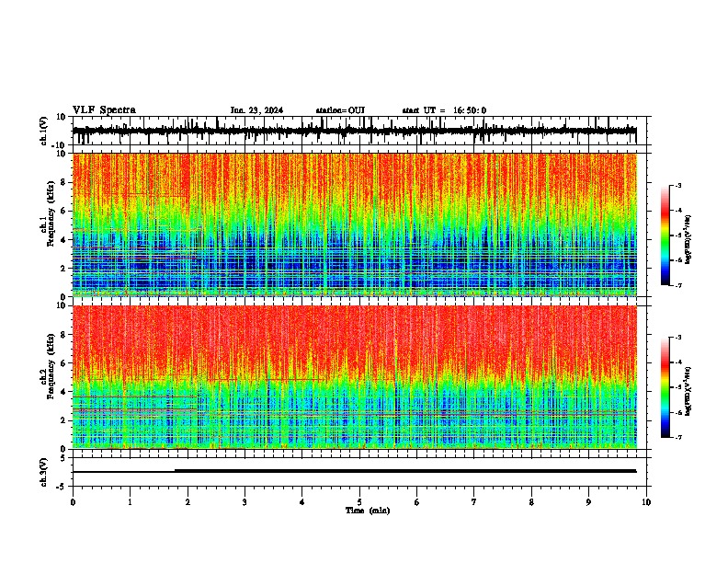This screenshot has width=728, height=563.
Task: Click the ch.1 spectrogram color scale bar
Action: click(665, 236)
